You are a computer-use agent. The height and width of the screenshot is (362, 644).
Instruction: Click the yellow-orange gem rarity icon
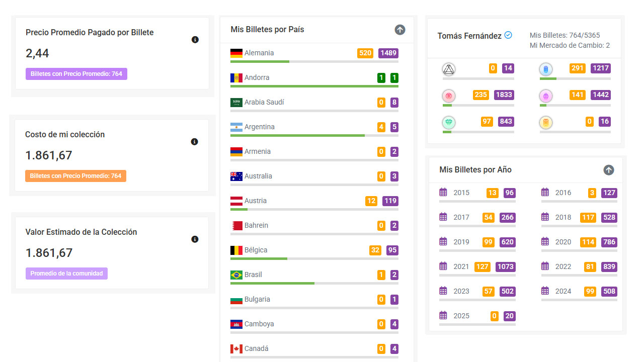pos(545,123)
